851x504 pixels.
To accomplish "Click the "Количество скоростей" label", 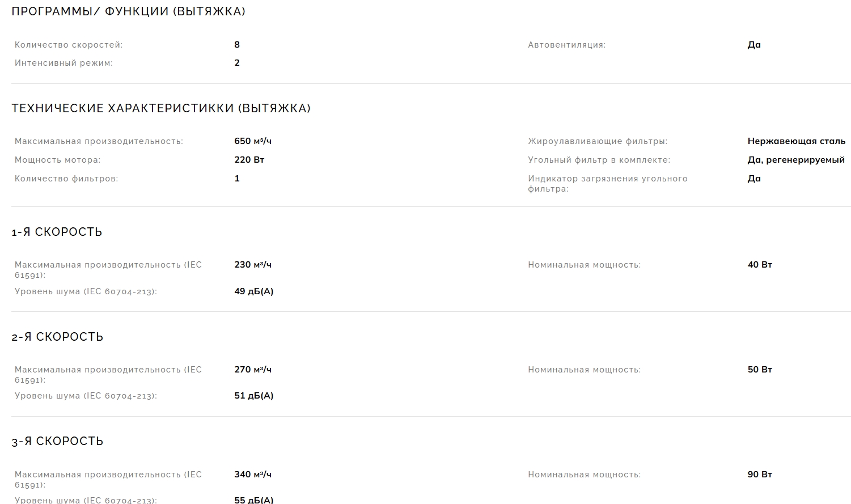I will 69,45.
